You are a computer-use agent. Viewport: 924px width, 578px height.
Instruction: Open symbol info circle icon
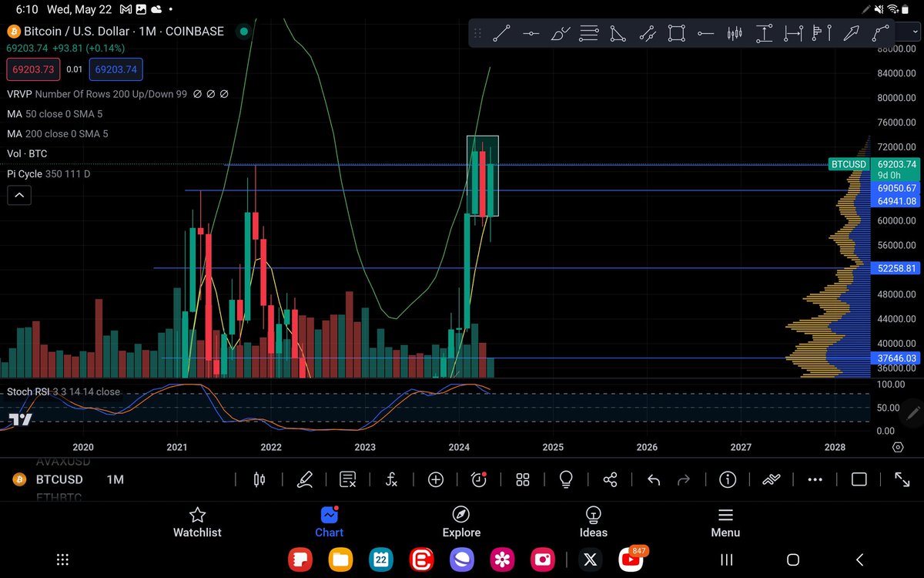728,479
